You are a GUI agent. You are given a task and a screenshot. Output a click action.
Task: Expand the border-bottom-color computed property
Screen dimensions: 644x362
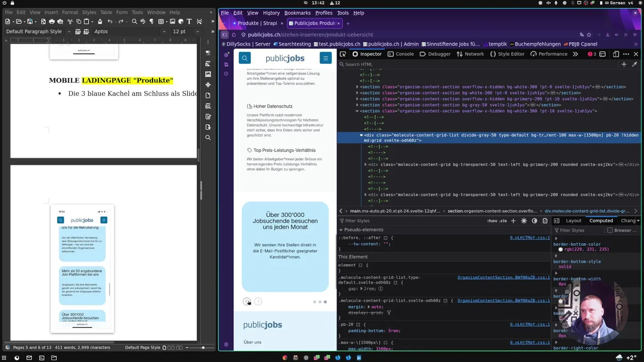[556, 238]
